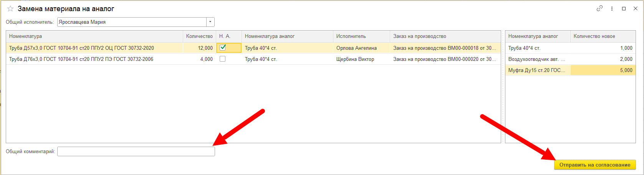Click analog Труба 40*4 ст. in Щербина row
This screenshot has height=175, width=644.
coord(287,59)
